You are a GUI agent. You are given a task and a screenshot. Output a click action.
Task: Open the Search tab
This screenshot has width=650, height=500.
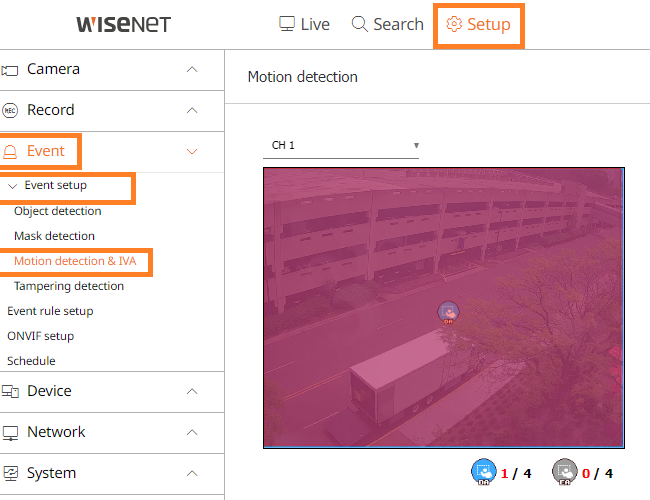pyautogui.click(x=387, y=24)
